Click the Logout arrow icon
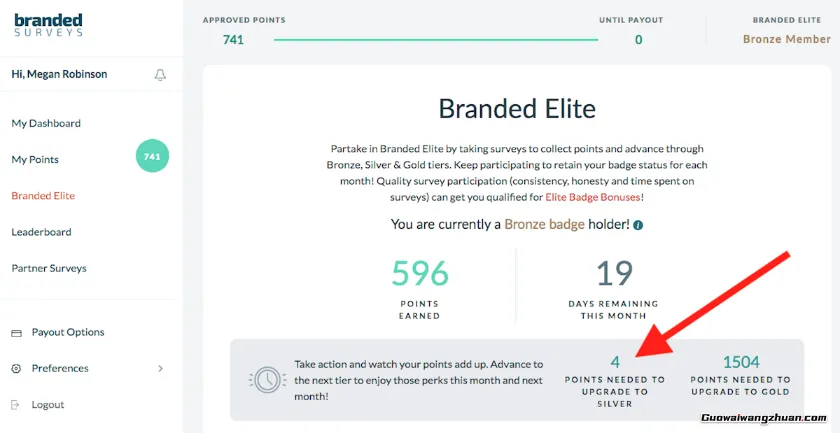This screenshot has height=433, width=840. (x=16, y=405)
